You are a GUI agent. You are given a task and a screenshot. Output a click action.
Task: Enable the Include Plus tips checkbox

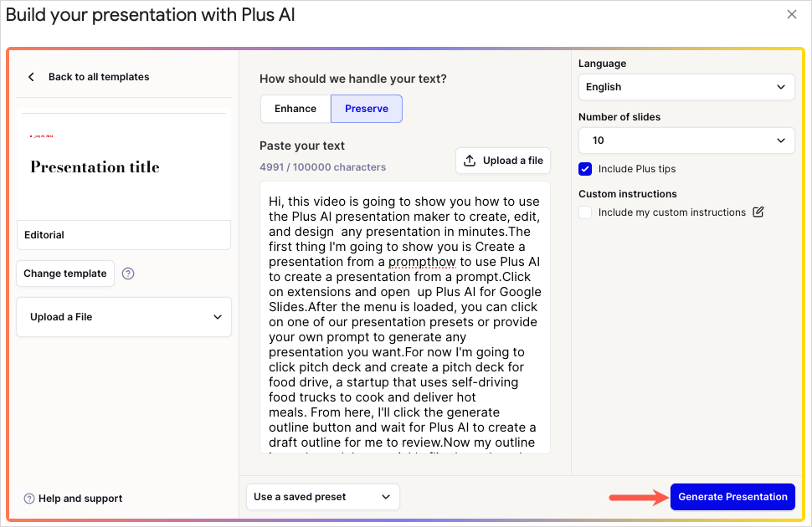pyautogui.click(x=585, y=169)
